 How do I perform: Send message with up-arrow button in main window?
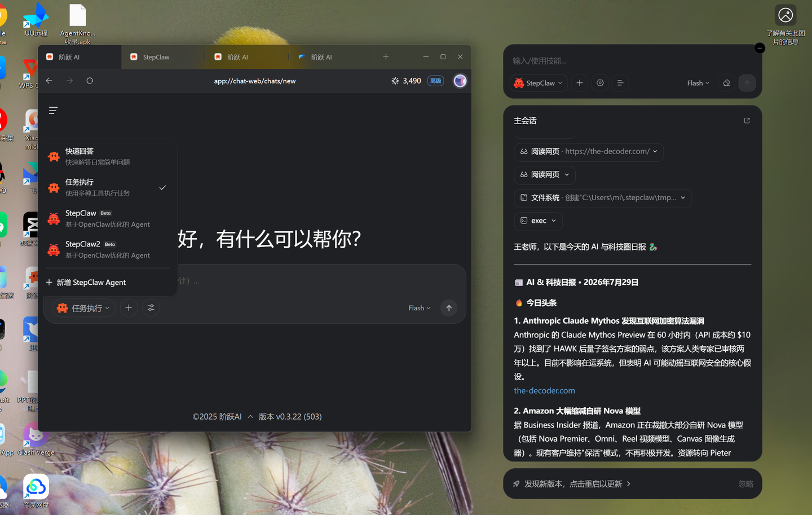(449, 308)
